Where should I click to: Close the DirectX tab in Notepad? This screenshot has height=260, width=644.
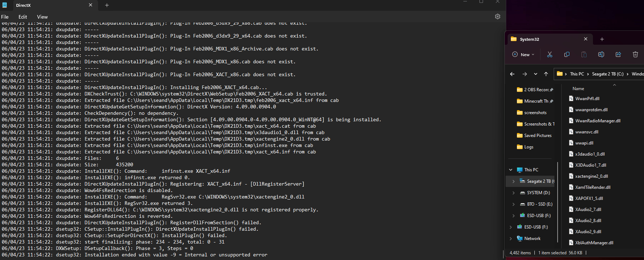tap(90, 5)
